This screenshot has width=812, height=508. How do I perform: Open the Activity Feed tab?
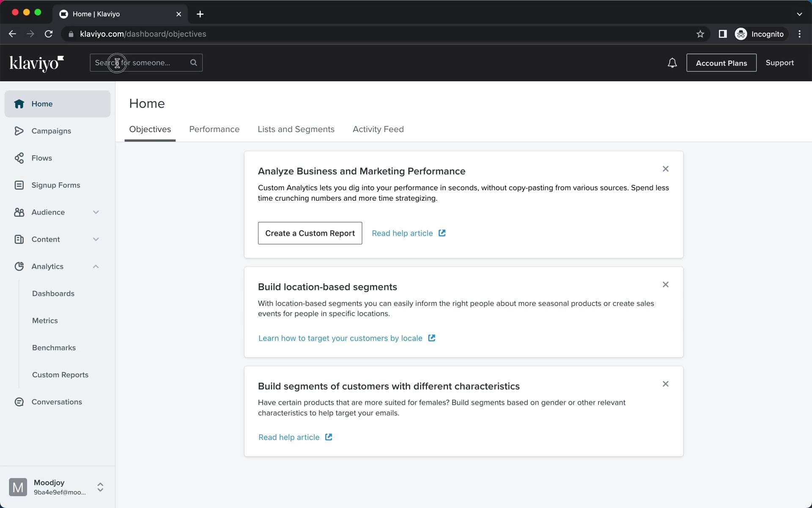(378, 129)
